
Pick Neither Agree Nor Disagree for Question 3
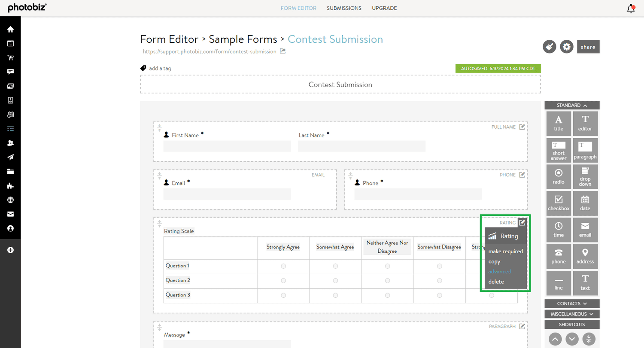coord(387,295)
